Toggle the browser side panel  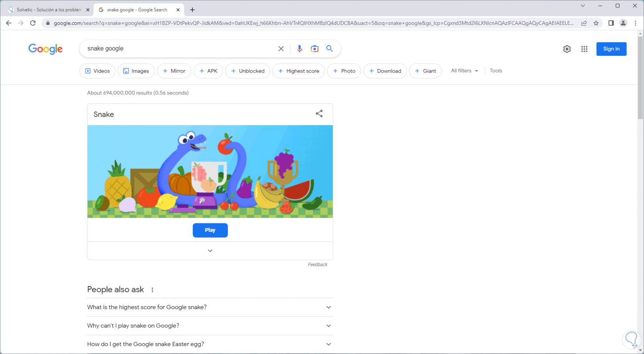[611, 23]
